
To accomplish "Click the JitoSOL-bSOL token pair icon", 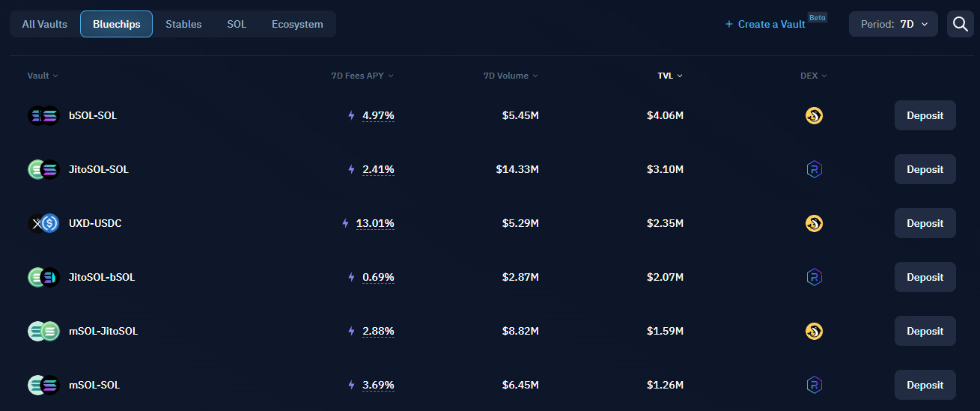I will pos(43,278).
